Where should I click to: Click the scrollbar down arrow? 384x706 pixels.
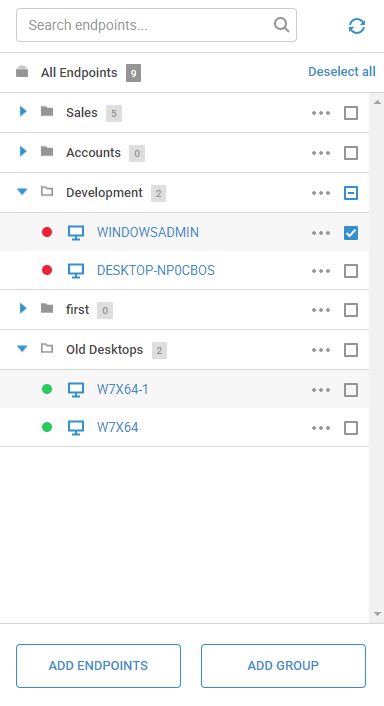(377, 614)
